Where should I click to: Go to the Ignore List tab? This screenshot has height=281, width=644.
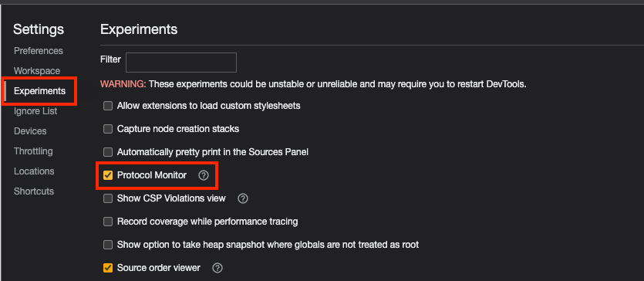click(35, 111)
